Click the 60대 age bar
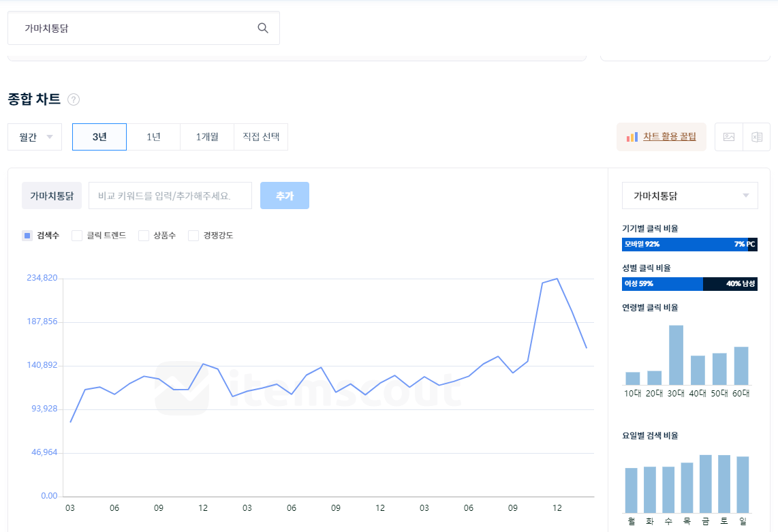778x532 pixels. [x=741, y=366]
